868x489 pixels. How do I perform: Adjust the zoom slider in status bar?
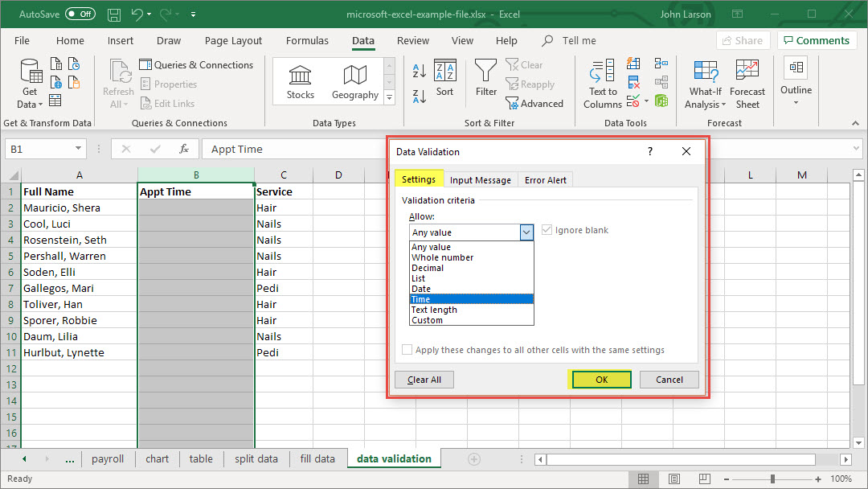tap(772, 479)
